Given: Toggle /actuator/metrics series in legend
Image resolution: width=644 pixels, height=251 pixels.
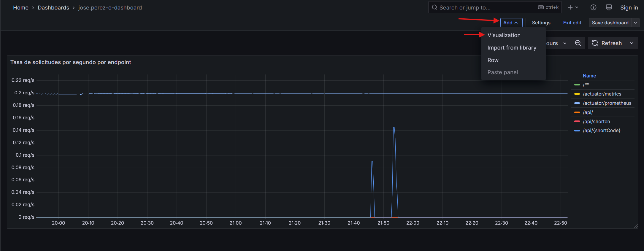Looking at the screenshot, I should pos(602,94).
